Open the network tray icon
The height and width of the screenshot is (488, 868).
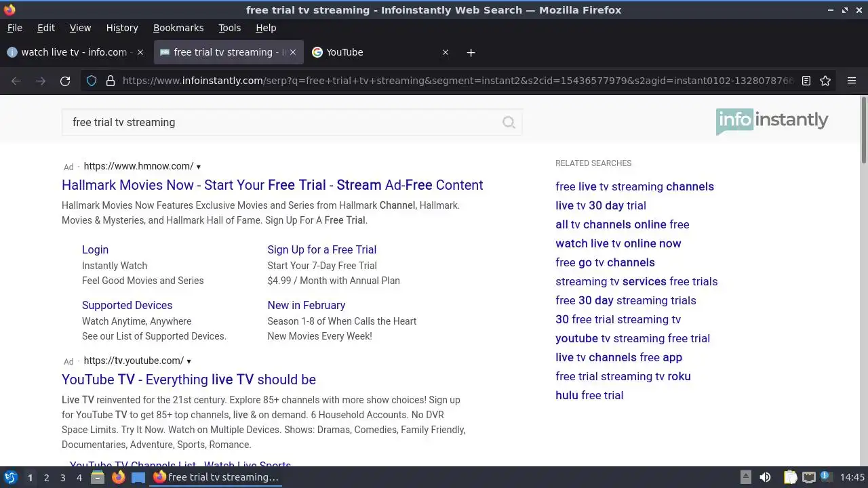point(808,477)
